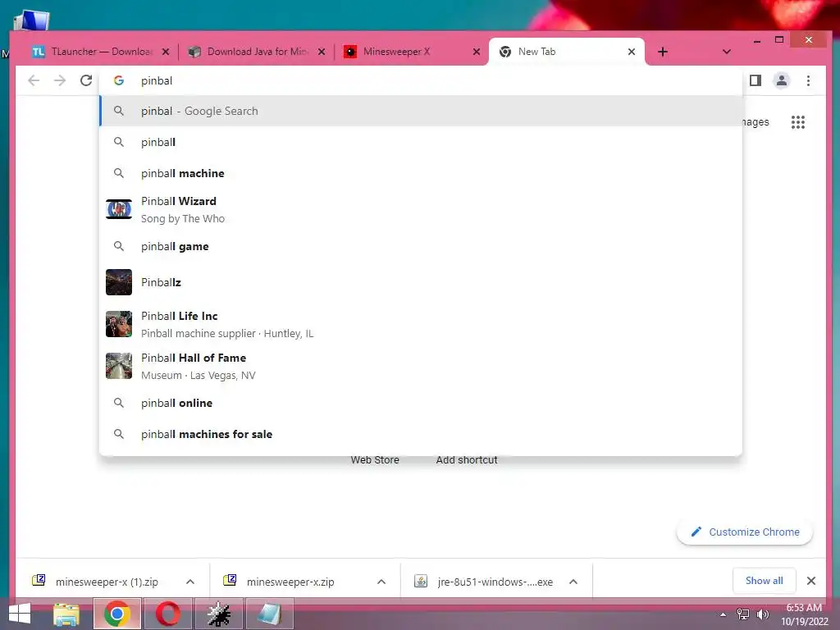Click Show all downloads
Viewport: 840px width, 630px height.
tap(765, 581)
